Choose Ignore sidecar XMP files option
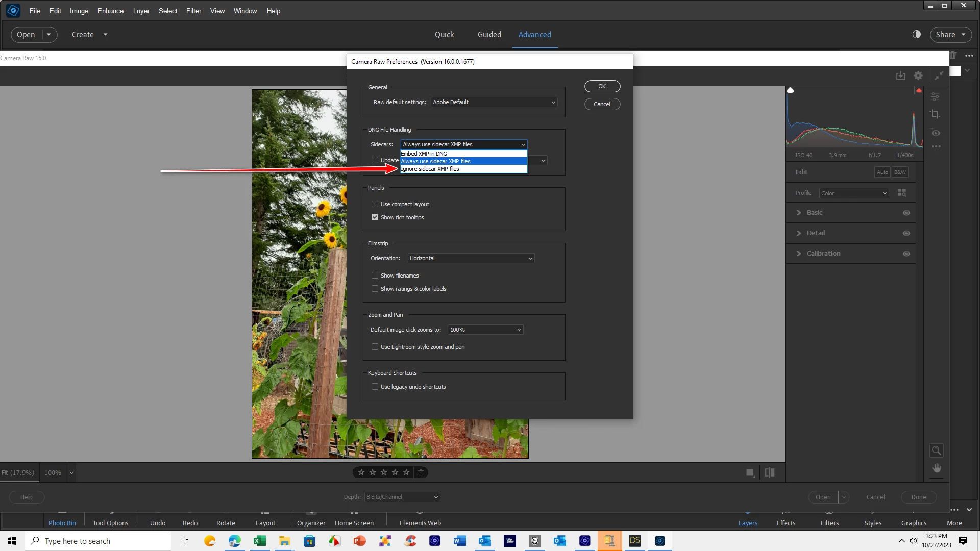980x551 pixels. (430, 169)
